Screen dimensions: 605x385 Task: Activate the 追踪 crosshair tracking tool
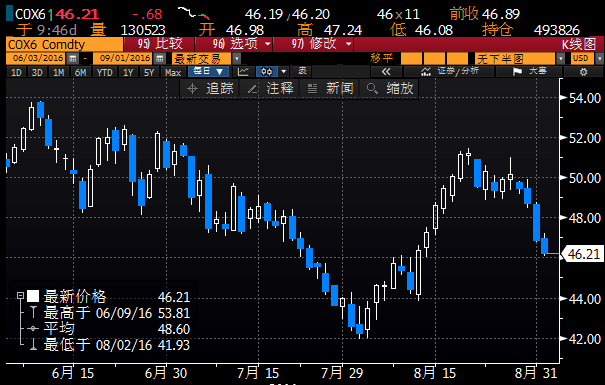tap(210, 88)
